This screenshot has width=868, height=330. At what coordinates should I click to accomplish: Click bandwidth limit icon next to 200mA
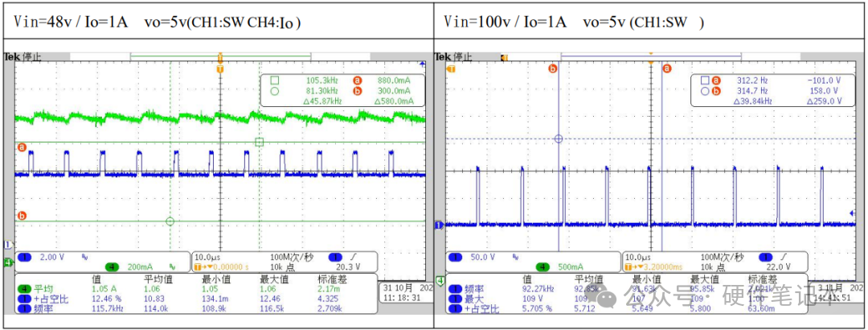point(173,266)
